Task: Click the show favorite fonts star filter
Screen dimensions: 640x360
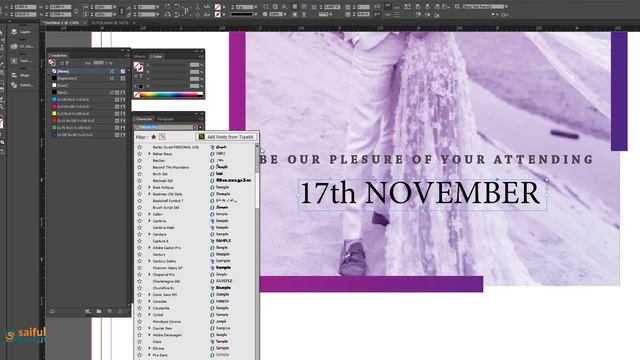Action: [x=153, y=137]
